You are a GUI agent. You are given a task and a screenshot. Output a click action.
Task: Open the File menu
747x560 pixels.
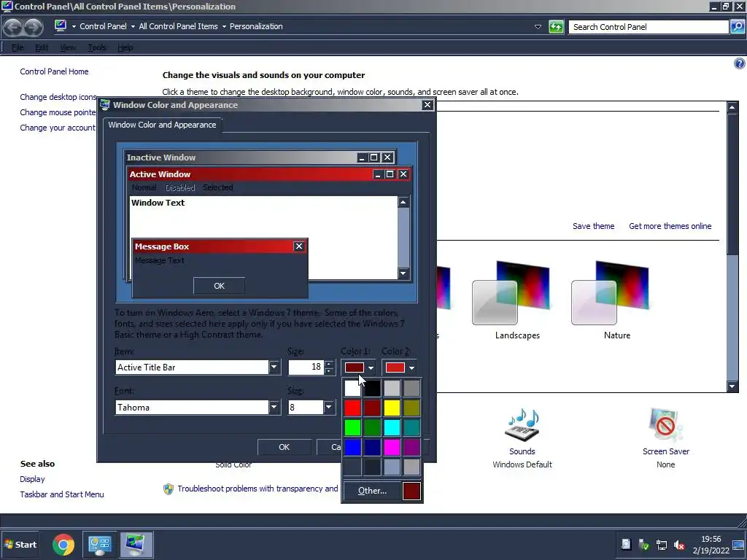click(18, 47)
